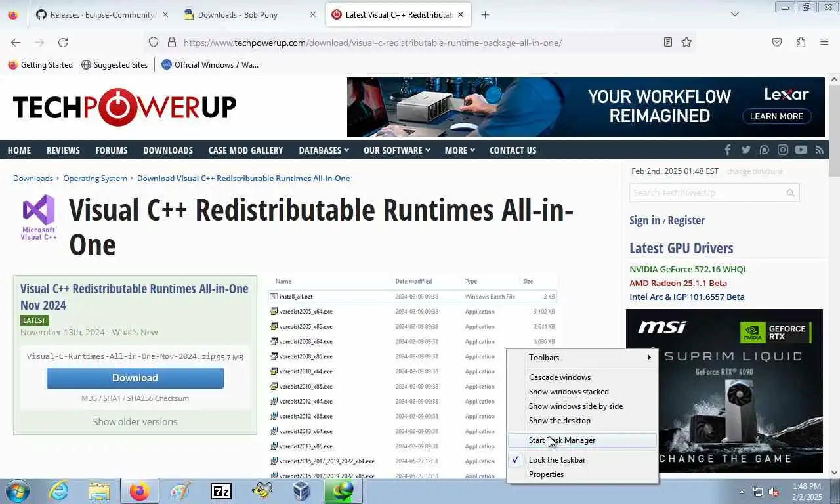Open DOWNLOADS in site navigation
The height and width of the screenshot is (504, 840).
click(168, 150)
